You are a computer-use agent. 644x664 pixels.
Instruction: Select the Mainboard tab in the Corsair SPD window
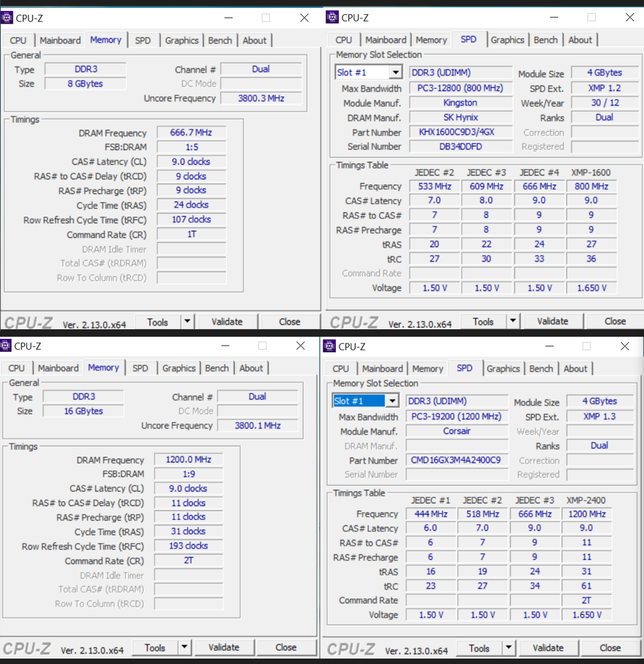point(383,369)
